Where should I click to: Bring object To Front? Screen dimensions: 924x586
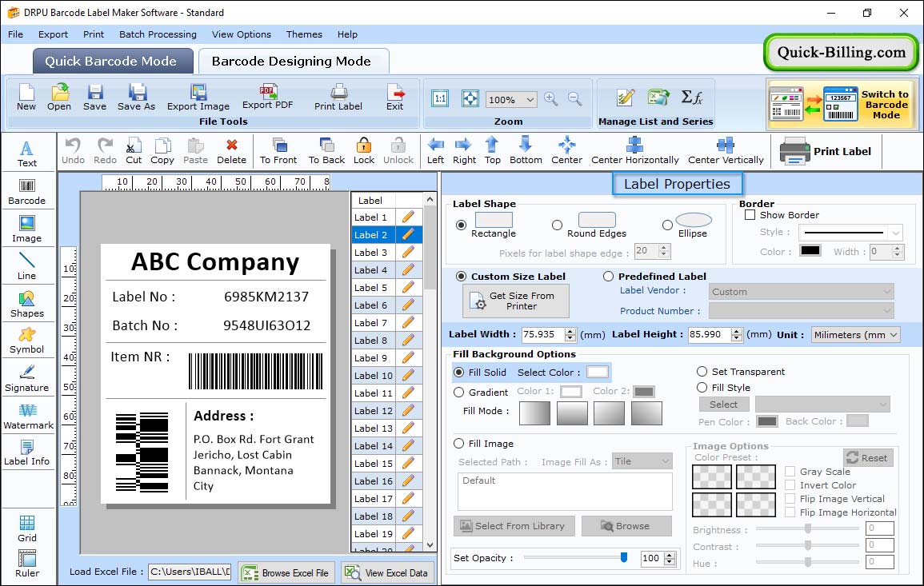[278, 151]
